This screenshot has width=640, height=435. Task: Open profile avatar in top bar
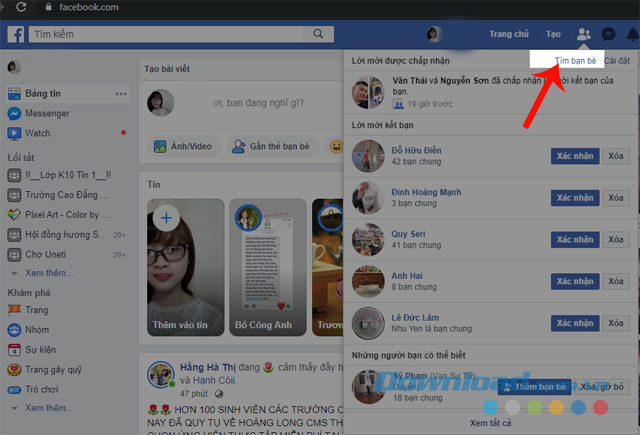tap(434, 34)
